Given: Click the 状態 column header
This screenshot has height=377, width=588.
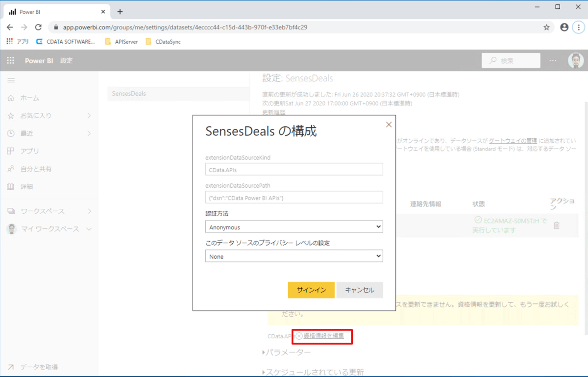Looking at the screenshot, I should tap(479, 204).
